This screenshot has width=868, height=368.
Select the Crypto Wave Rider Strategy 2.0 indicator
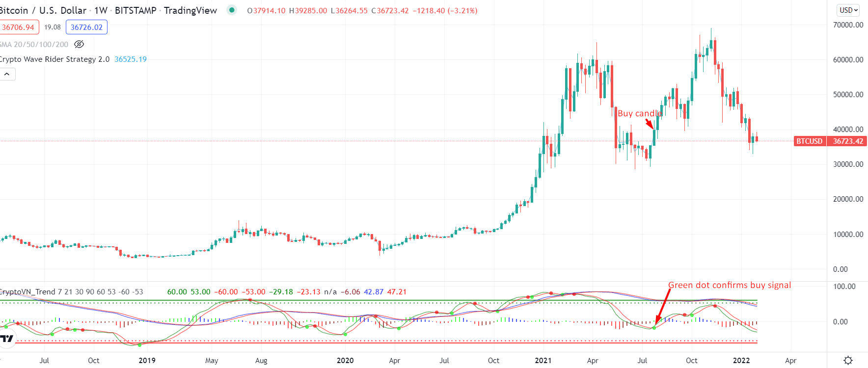point(54,59)
